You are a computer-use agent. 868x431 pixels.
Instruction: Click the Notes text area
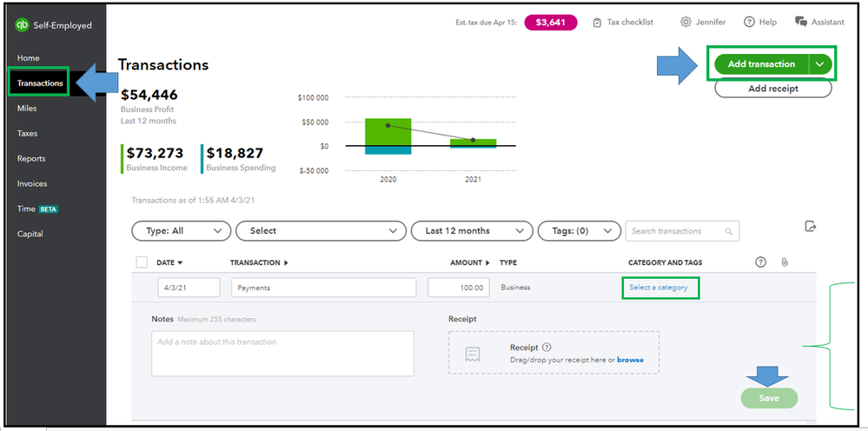[x=282, y=354]
